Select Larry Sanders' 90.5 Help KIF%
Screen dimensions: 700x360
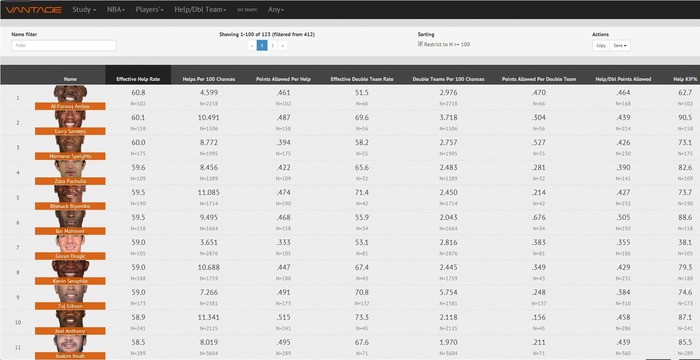tap(684, 118)
